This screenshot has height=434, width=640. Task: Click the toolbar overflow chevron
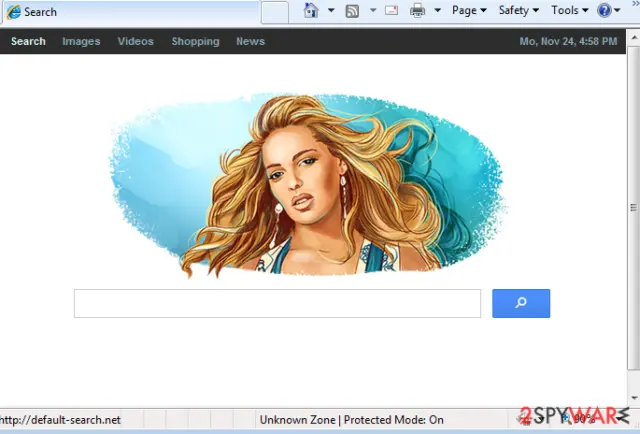click(636, 4)
